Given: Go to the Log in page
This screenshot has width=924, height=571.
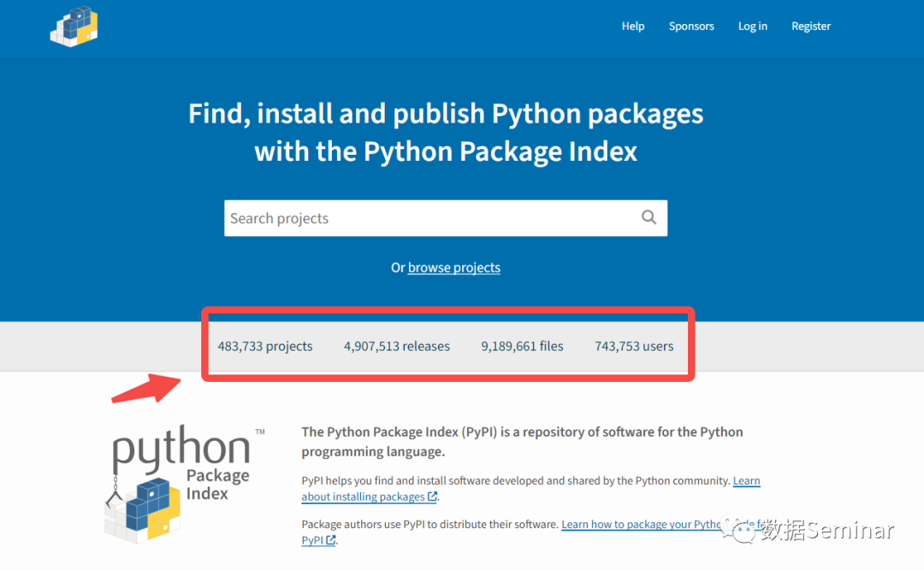Looking at the screenshot, I should click(x=752, y=26).
